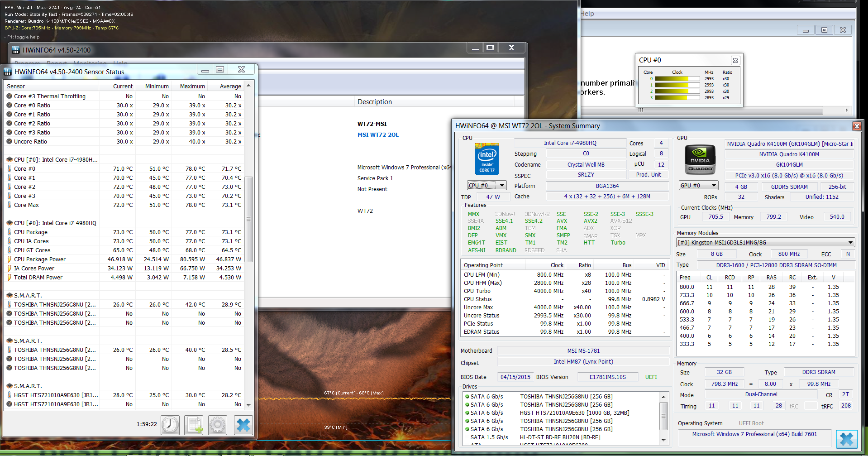Click the Minimum column header
This screenshot has width=868, height=456.
coord(153,86)
